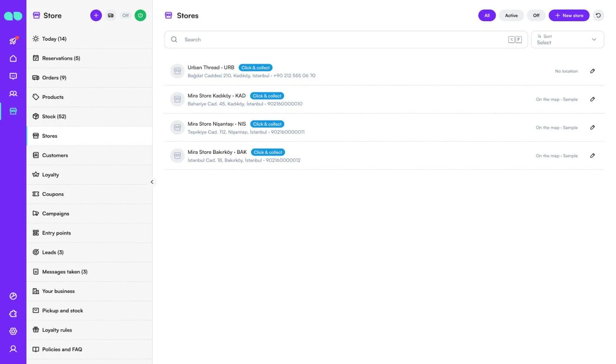Open Coupons in the sidebar

pos(89,194)
